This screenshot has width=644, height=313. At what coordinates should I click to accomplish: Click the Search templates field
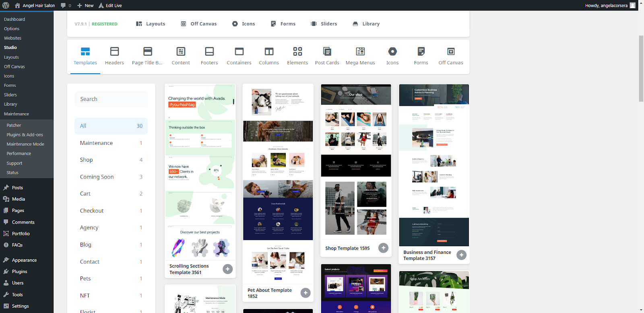tap(111, 99)
